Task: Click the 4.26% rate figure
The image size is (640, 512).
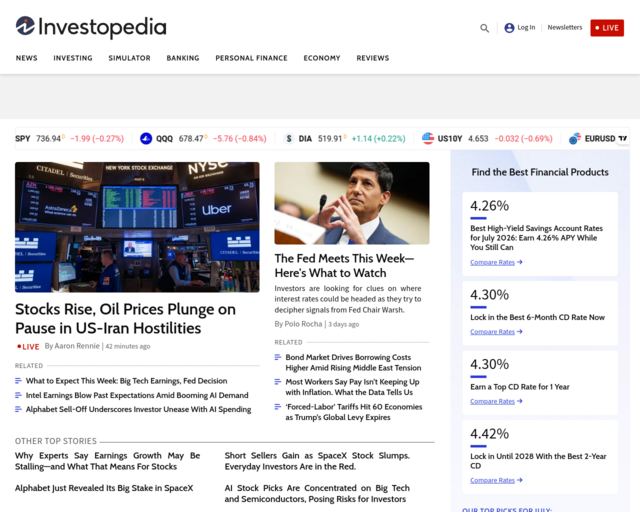Action: click(x=489, y=206)
